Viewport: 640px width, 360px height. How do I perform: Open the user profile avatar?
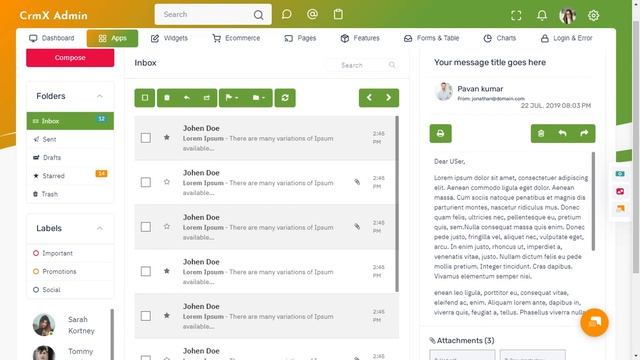[x=567, y=16]
